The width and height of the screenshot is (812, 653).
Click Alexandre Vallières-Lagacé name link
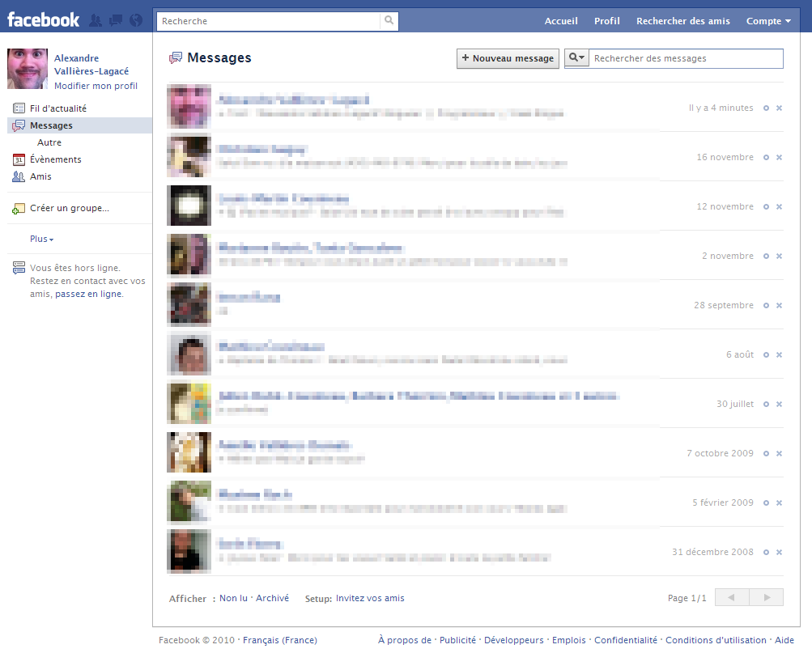(91, 65)
